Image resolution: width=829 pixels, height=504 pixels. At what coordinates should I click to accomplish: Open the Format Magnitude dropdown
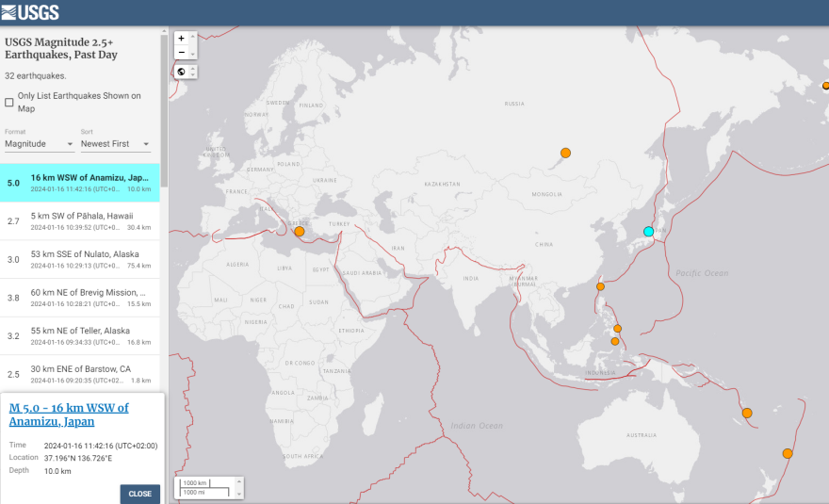coord(40,144)
